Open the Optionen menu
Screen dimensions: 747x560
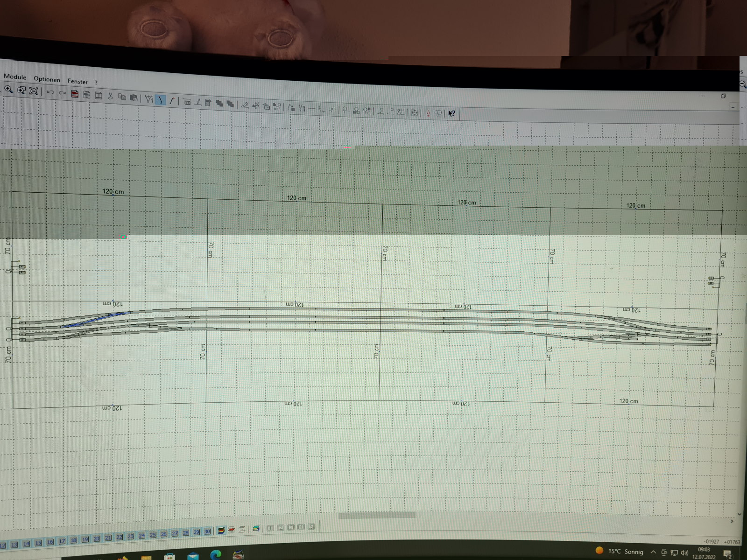tap(47, 79)
